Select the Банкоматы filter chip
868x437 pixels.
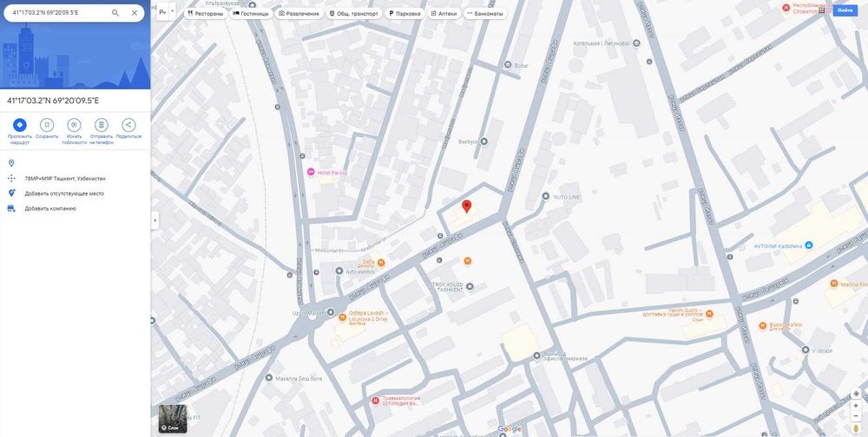(x=485, y=13)
